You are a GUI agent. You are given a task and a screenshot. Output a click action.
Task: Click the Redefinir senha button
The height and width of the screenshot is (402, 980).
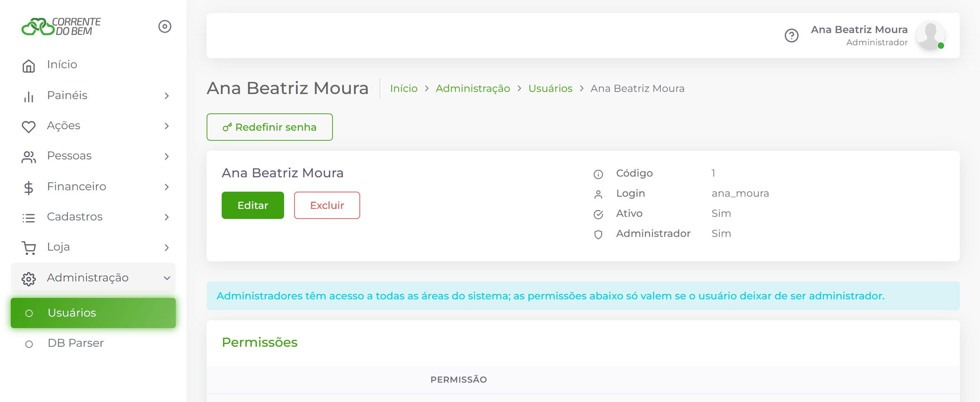(269, 127)
